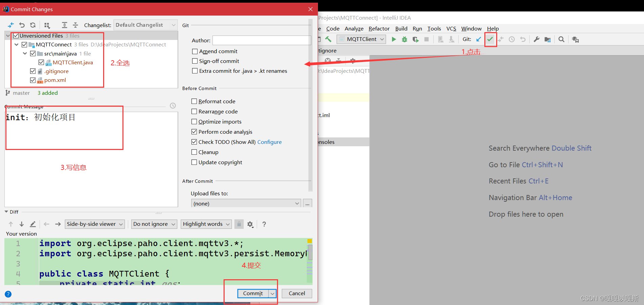Click the Stop square icon in IntelliJ toolbar
Image resolution: width=644 pixels, height=305 pixels.
pyautogui.click(x=427, y=39)
